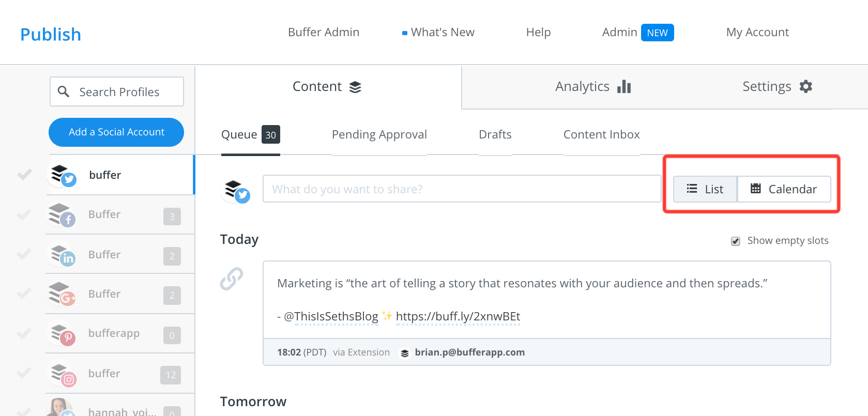
Task: Select the buffer Instagram profile
Action: 120,373
